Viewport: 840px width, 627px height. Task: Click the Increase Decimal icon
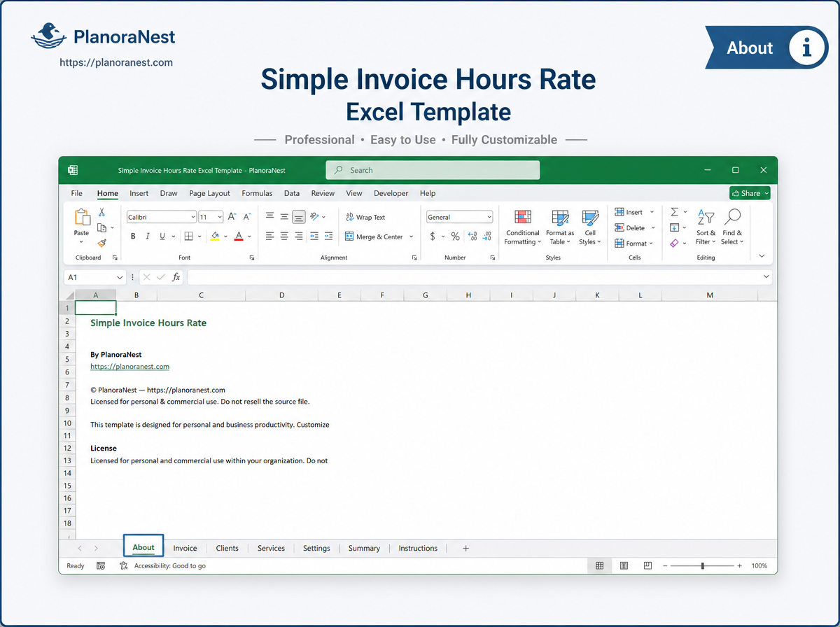pyautogui.click(x=472, y=237)
